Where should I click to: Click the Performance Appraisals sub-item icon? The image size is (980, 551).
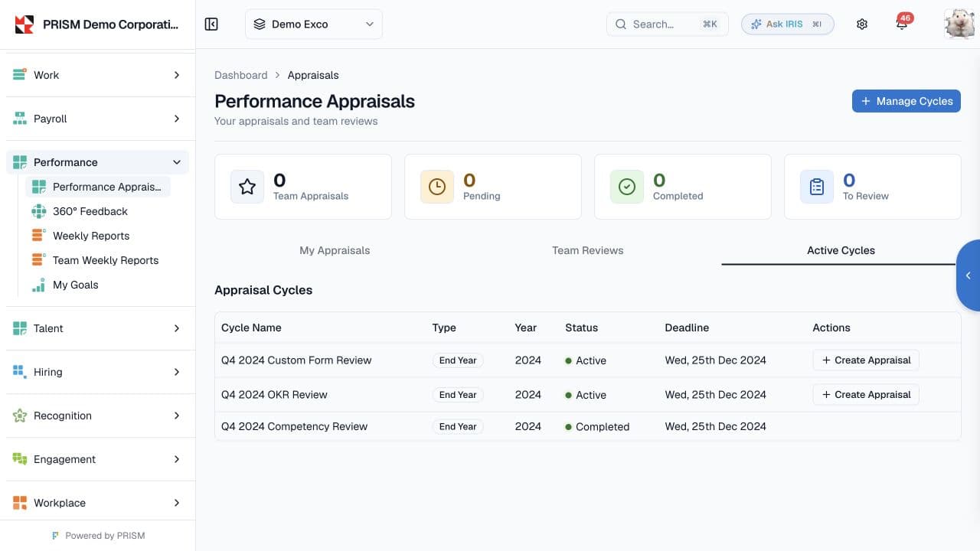point(38,187)
